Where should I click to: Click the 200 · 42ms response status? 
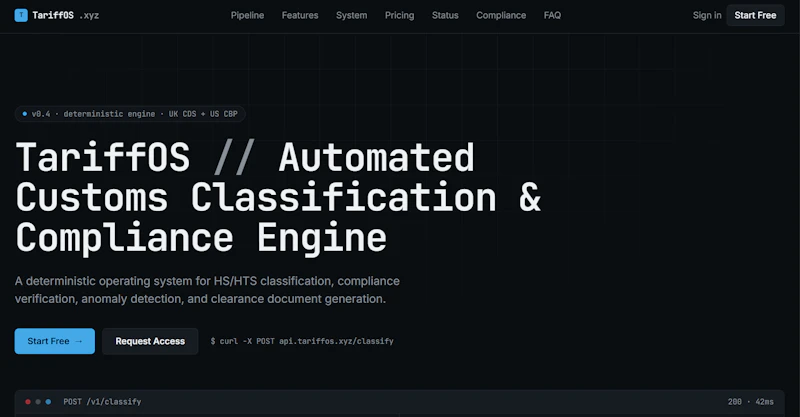[751, 402]
